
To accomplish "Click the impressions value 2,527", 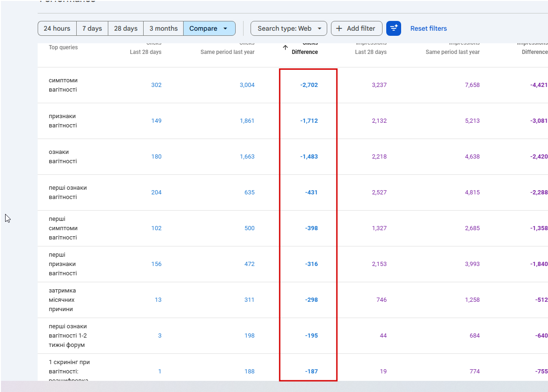I will [379, 193].
